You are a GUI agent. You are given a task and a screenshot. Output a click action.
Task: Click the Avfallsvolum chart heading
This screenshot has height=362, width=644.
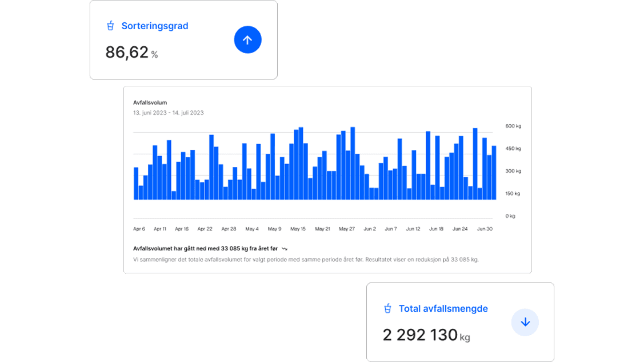(x=150, y=103)
